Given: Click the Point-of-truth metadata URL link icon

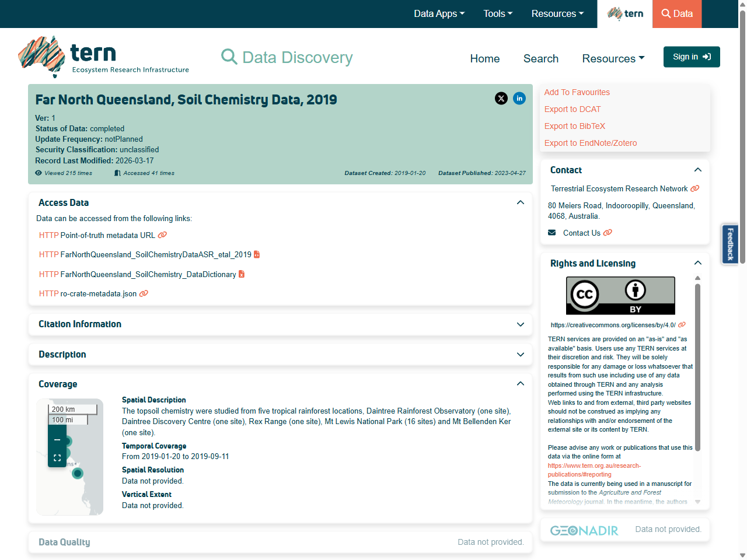Looking at the screenshot, I should [x=162, y=235].
